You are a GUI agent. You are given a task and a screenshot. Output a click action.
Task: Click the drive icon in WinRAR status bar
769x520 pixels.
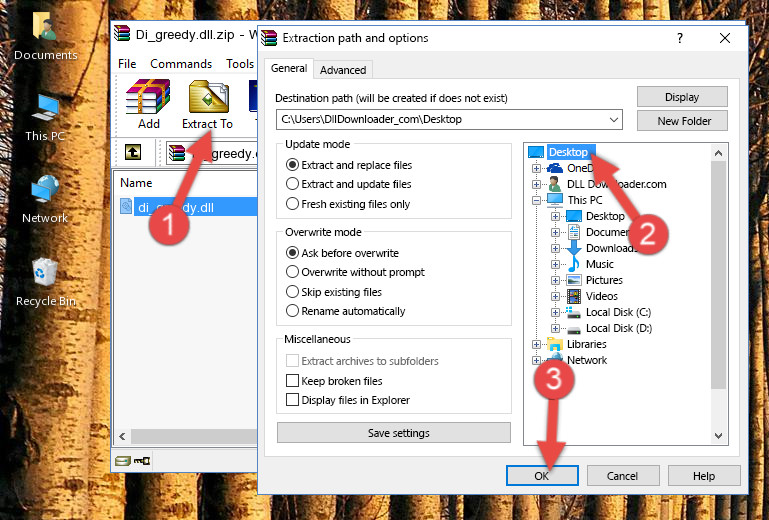(x=123, y=461)
